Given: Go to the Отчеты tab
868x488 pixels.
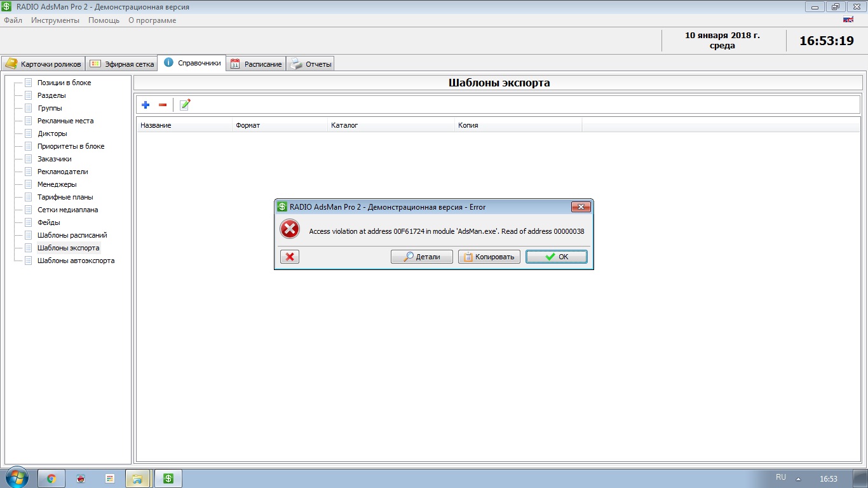Looking at the screenshot, I should pos(310,64).
